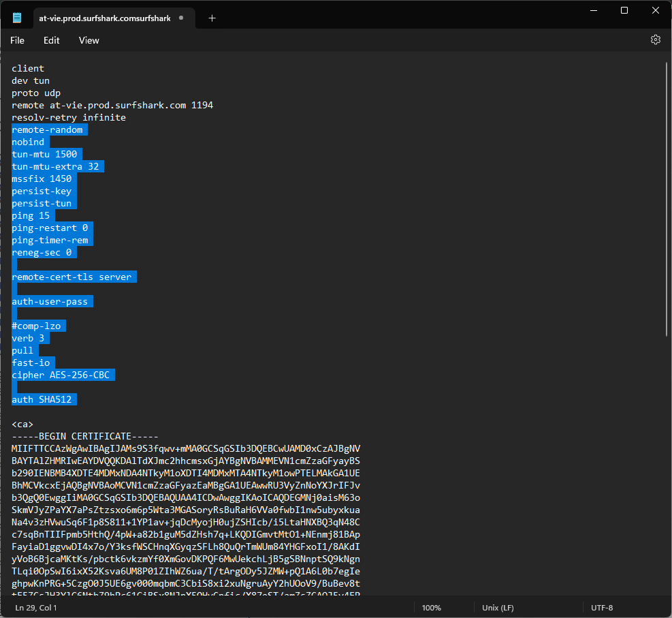The image size is (672, 618).
Task: Open the 100% zoom level indicator
Action: 431,607
